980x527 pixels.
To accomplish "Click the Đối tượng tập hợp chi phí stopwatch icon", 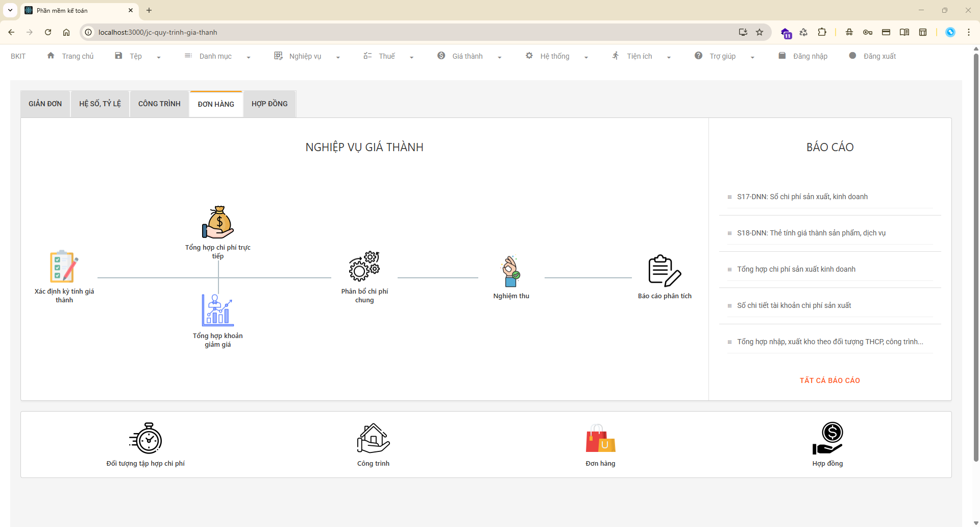I will [x=145, y=438].
